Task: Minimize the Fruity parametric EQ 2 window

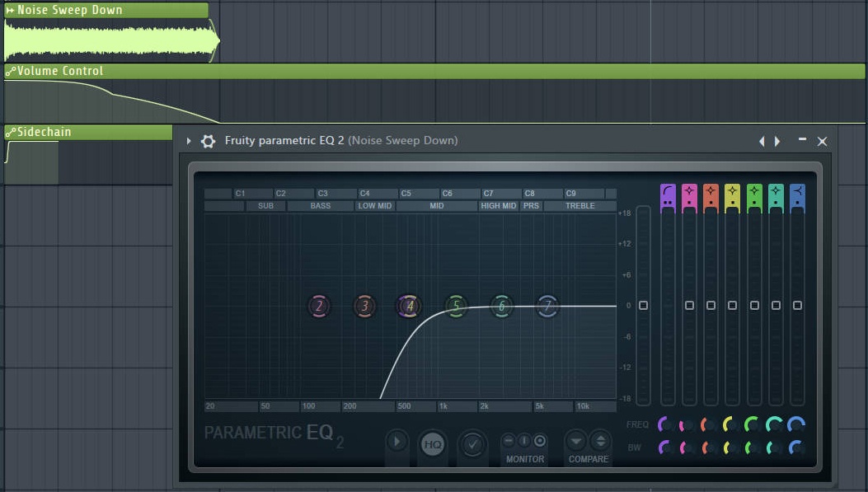Action: [x=802, y=139]
